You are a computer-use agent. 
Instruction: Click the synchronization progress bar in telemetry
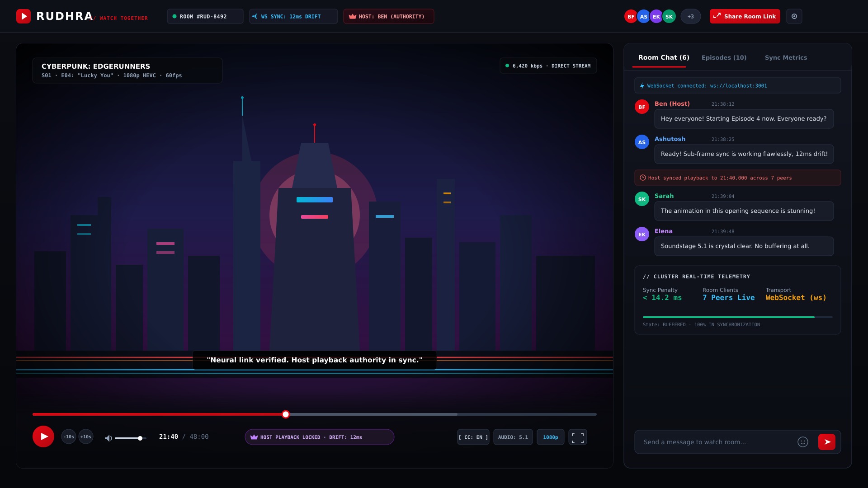737,317
